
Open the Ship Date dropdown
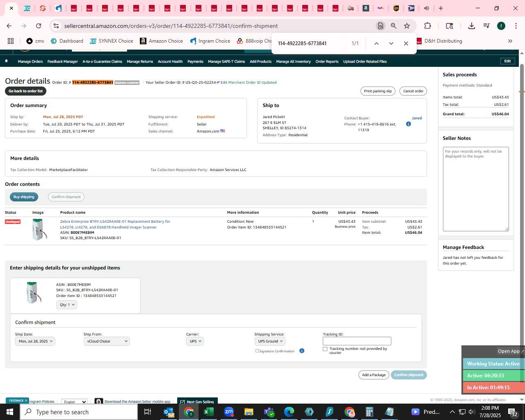35,341
